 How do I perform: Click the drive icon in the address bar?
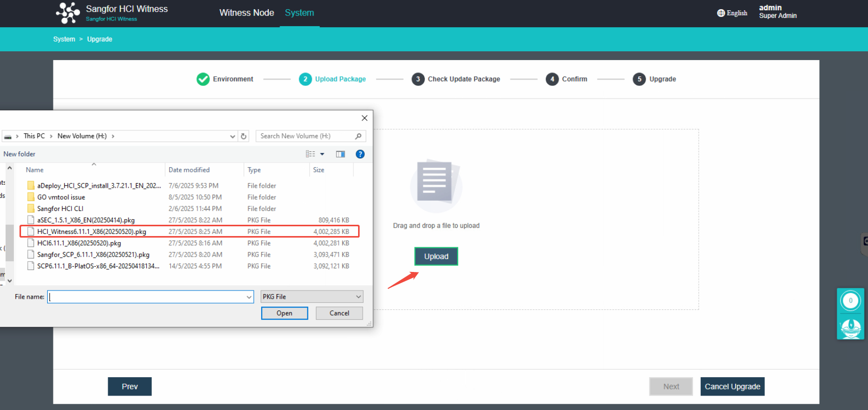8,136
